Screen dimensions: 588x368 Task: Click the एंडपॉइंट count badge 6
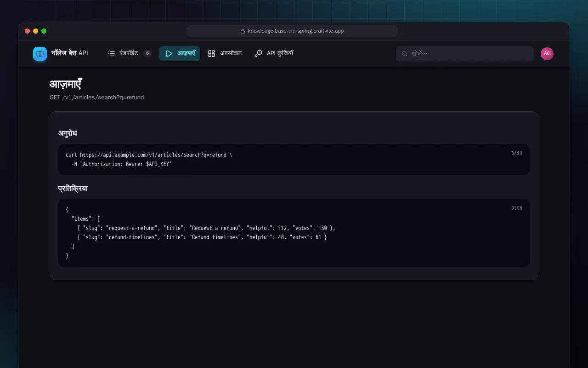coord(147,53)
